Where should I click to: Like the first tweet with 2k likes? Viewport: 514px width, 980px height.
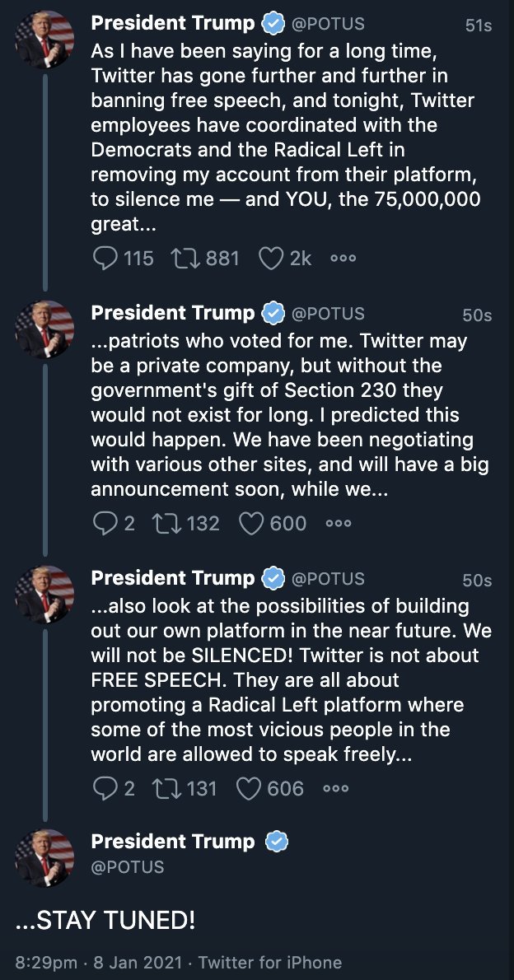click(x=271, y=259)
